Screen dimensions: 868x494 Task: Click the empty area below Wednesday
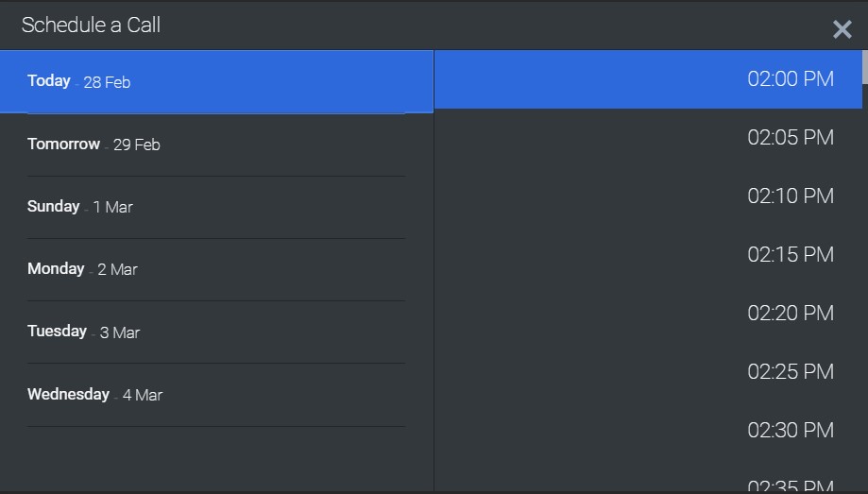[x=216, y=458]
